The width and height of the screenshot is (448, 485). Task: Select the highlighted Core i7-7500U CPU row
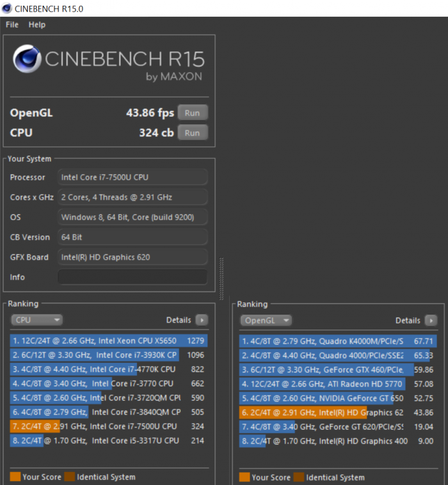[x=109, y=426]
